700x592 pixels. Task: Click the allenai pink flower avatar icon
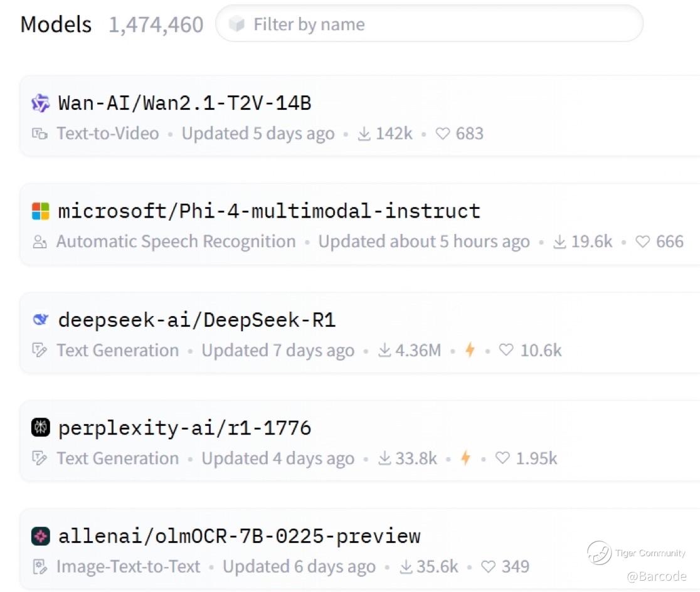point(40,536)
